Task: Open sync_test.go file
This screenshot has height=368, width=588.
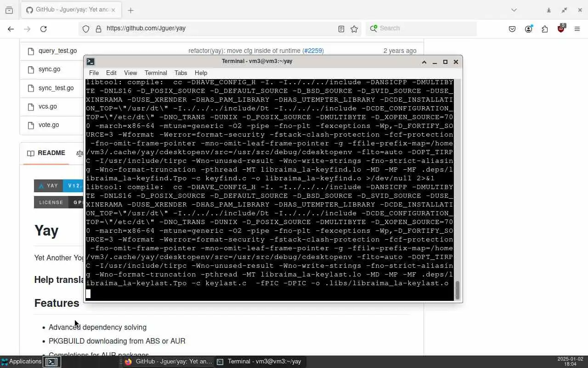Action: pyautogui.click(x=56, y=88)
